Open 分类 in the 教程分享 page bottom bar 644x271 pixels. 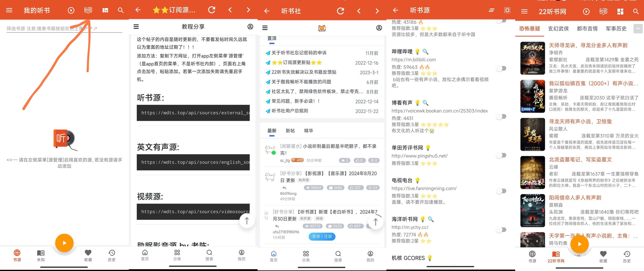[x=177, y=255]
